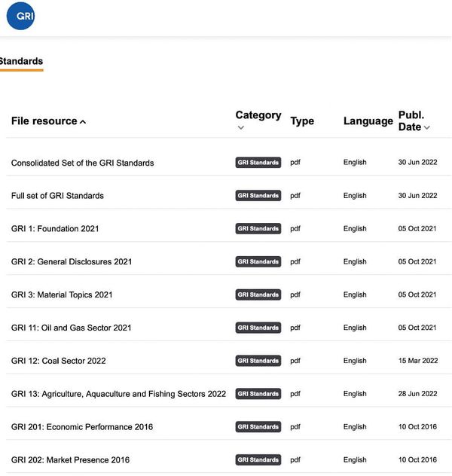Open Consolidated Set of the GRI Standards
Screen dimensions: 452x476
coord(82,163)
